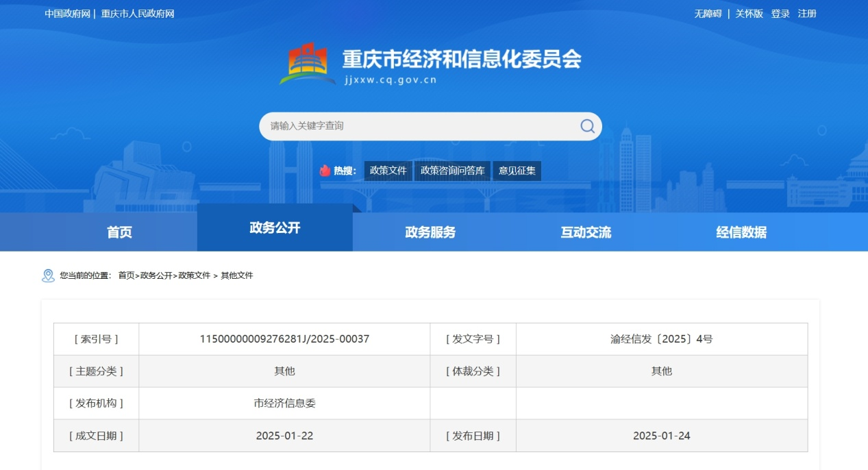Click the flame hot-search icon
Viewport: 868px width, 470px height.
click(x=325, y=171)
